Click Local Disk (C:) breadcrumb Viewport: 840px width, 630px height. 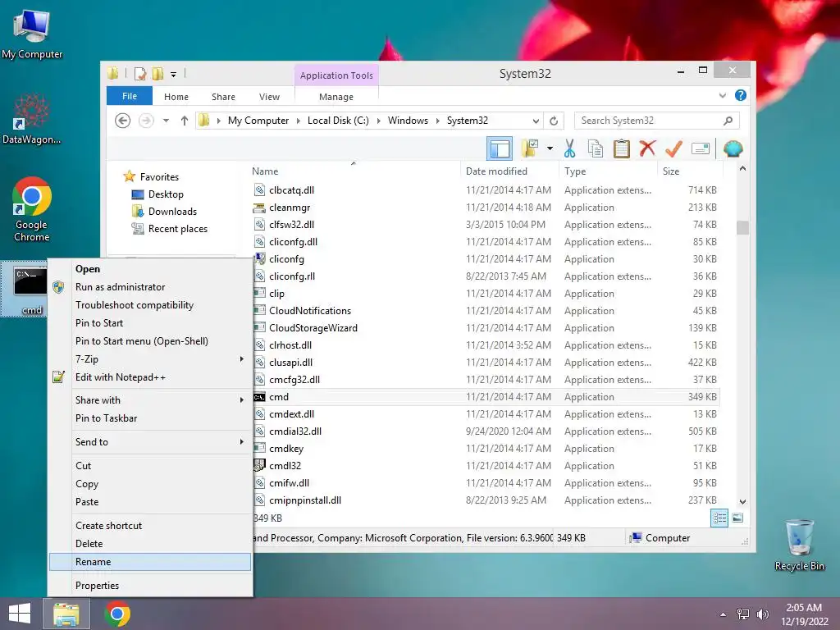338,121
